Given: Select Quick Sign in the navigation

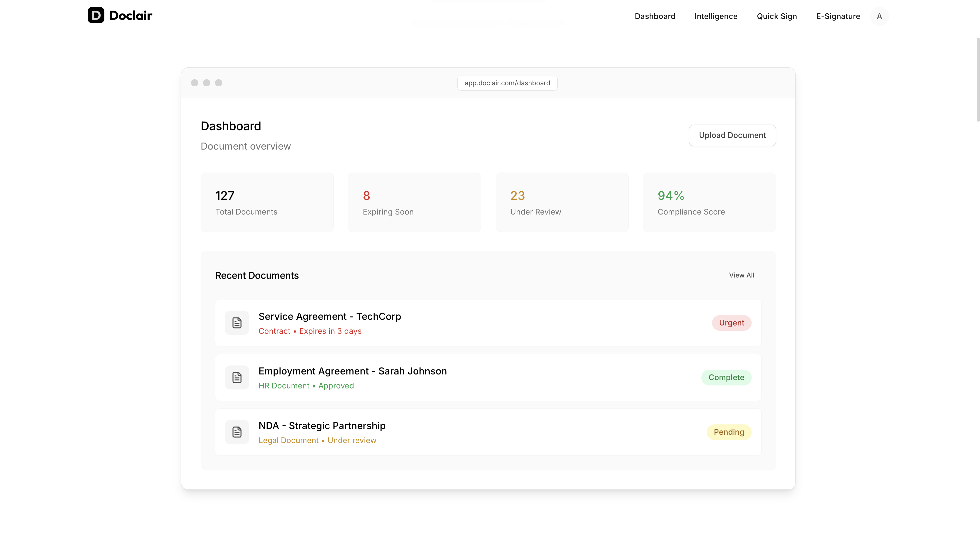Looking at the screenshot, I should tap(776, 16).
